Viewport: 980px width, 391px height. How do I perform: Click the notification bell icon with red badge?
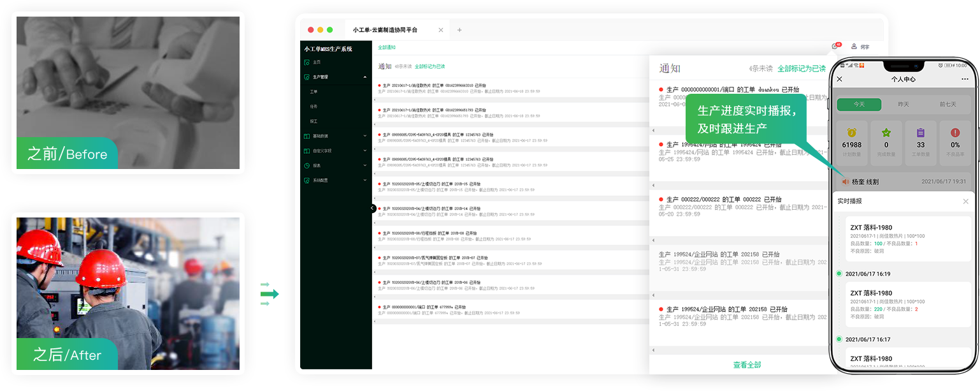click(835, 46)
